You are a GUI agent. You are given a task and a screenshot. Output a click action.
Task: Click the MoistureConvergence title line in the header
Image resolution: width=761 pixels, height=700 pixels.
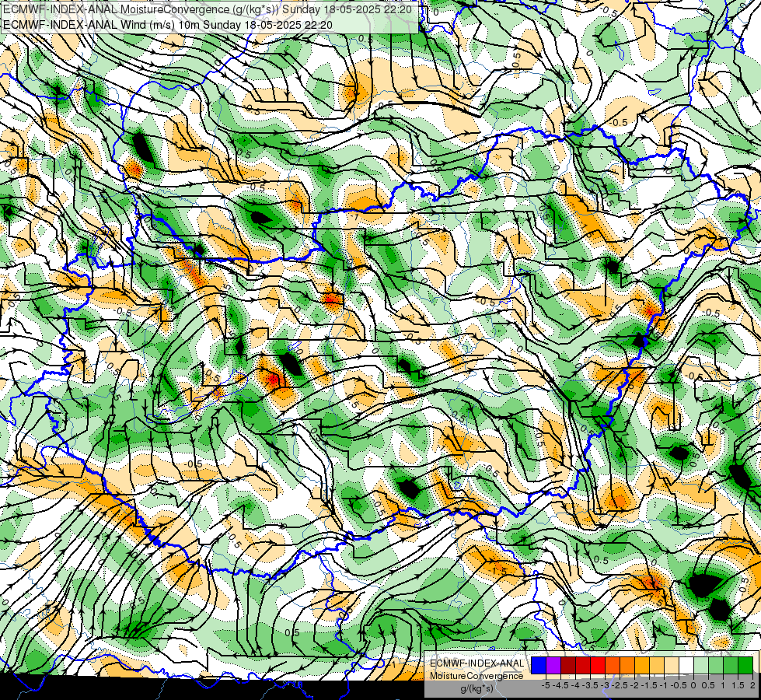click(208, 9)
